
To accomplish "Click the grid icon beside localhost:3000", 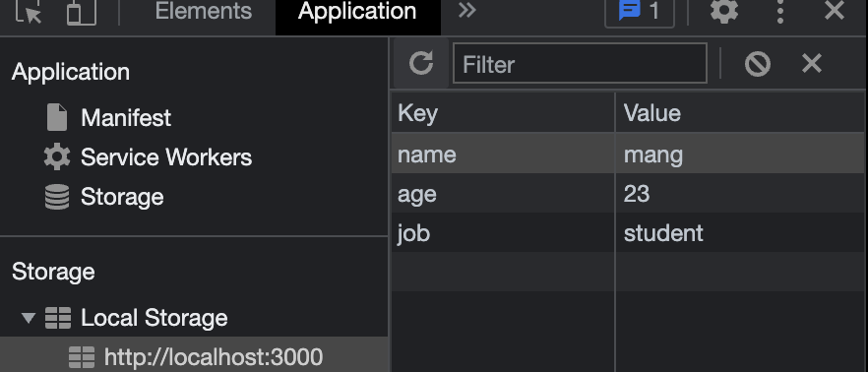I will pyautogui.click(x=82, y=357).
